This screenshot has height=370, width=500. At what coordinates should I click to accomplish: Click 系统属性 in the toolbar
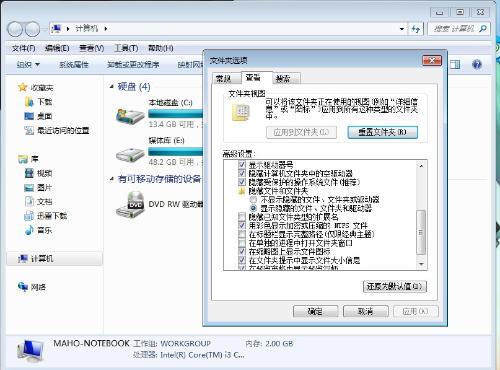click(74, 64)
